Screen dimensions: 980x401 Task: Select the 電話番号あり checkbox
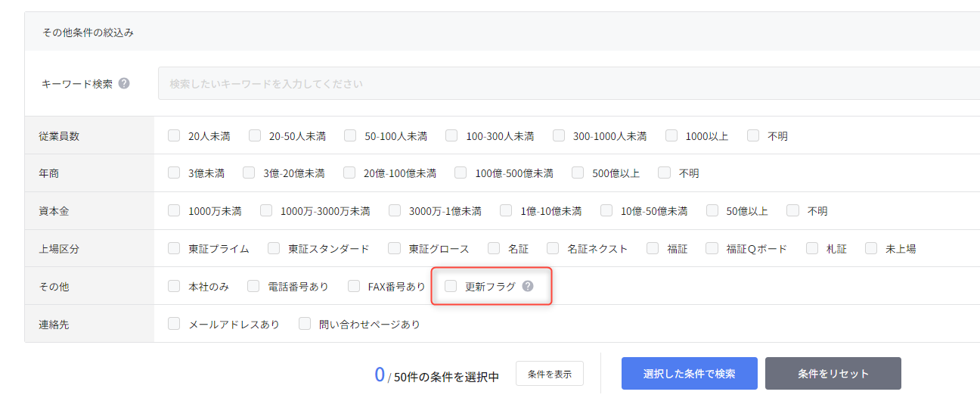(x=253, y=286)
